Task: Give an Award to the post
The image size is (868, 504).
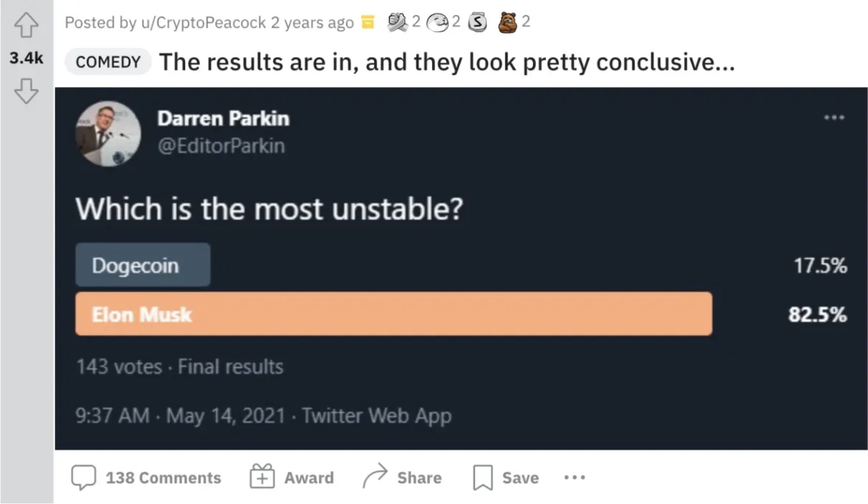Action: point(292,477)
